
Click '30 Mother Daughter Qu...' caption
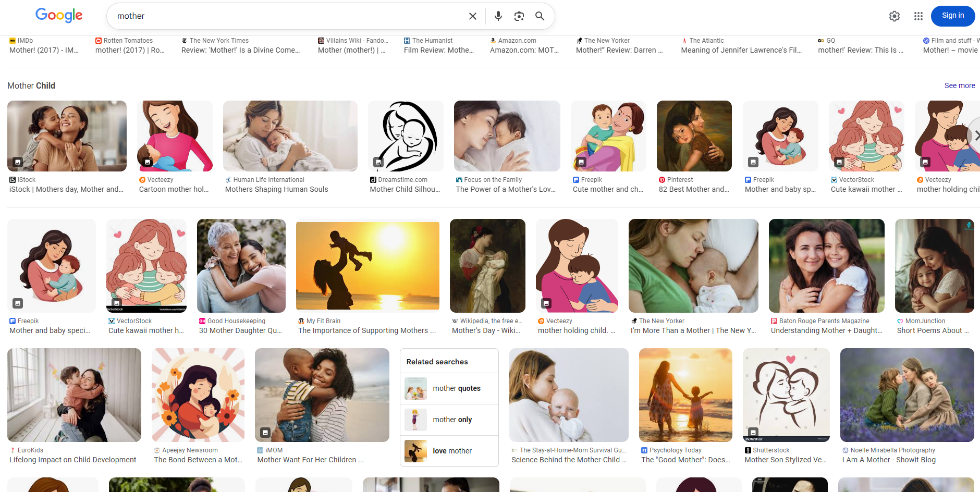tap(240, 330)
